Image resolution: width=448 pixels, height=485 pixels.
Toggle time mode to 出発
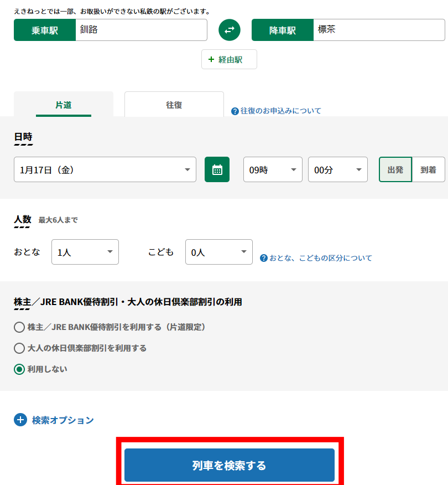tap(395, 169)
